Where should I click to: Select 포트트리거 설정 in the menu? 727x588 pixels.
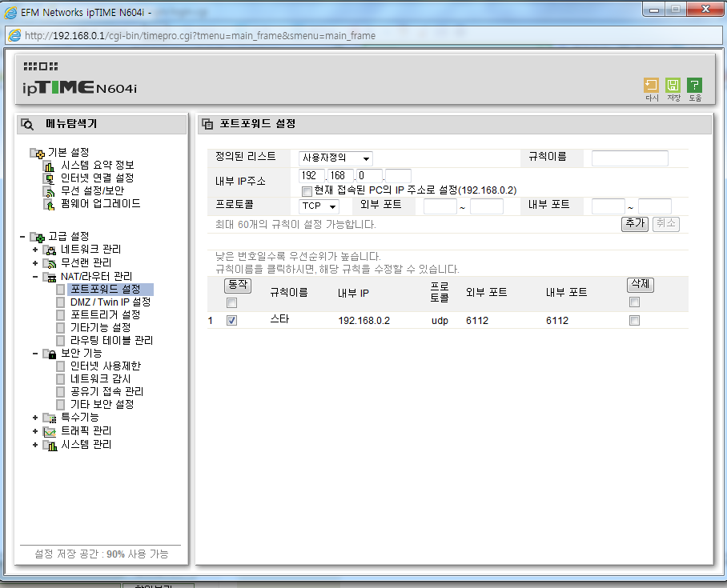point(105,314)
